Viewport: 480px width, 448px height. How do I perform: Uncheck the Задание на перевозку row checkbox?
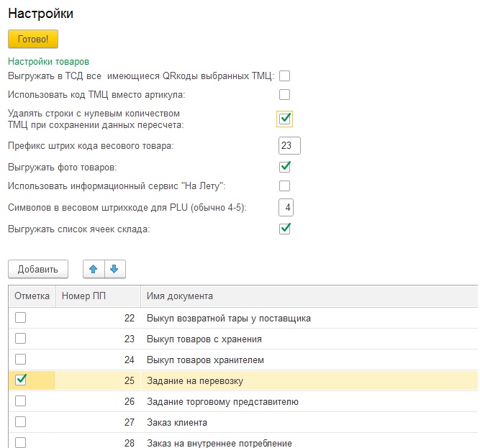(x=21, y=380)
